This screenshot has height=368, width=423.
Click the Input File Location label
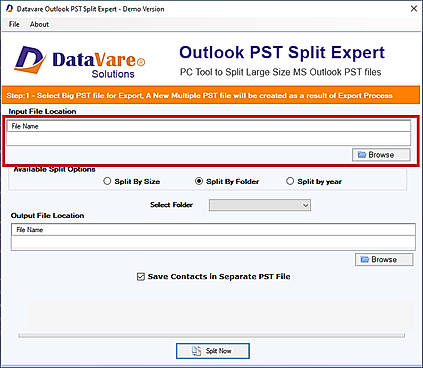click(x=42, y=111)
